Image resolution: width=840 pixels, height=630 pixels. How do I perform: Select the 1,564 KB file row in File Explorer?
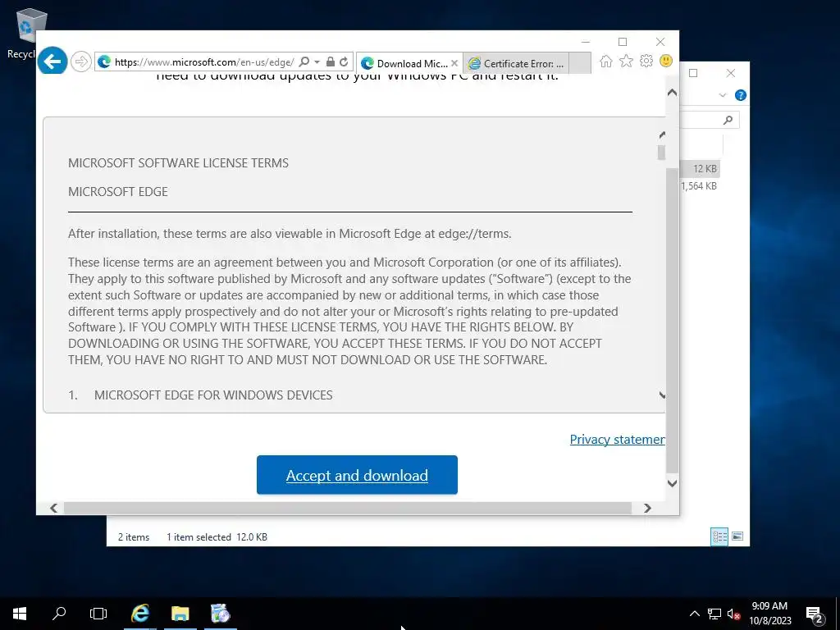(700, 186)
